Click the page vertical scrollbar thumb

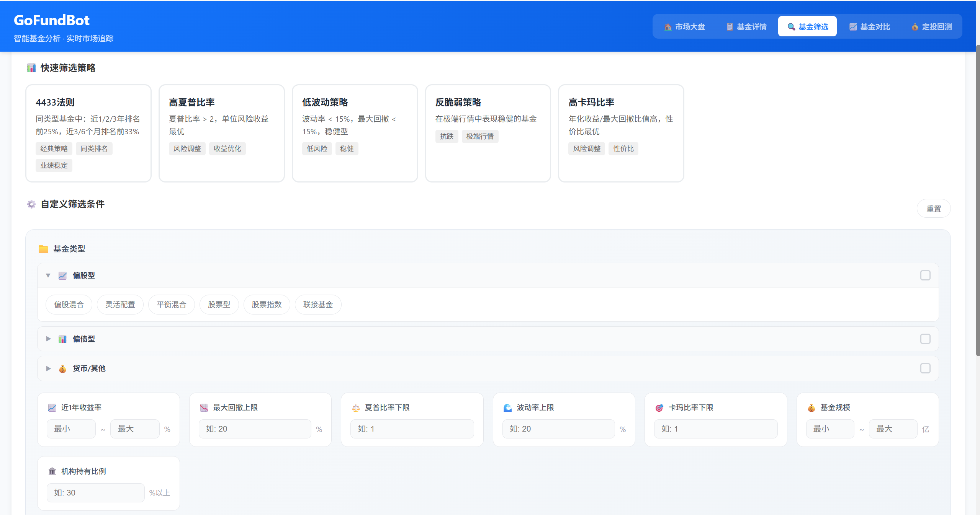[x=978, y=201]
